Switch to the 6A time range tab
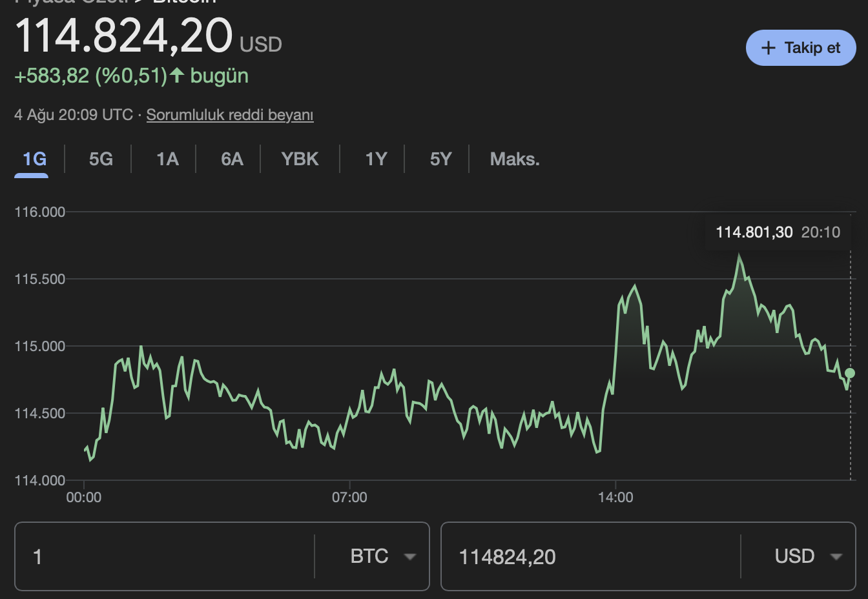The width and height of the screenshot is (868, 599). (x=232, y=159)
